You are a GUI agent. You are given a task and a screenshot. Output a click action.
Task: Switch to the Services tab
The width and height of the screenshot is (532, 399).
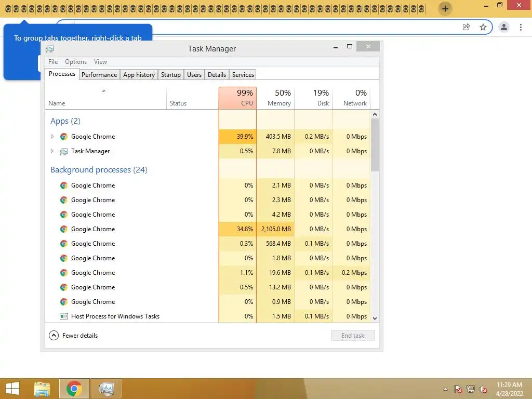point(243,75)
